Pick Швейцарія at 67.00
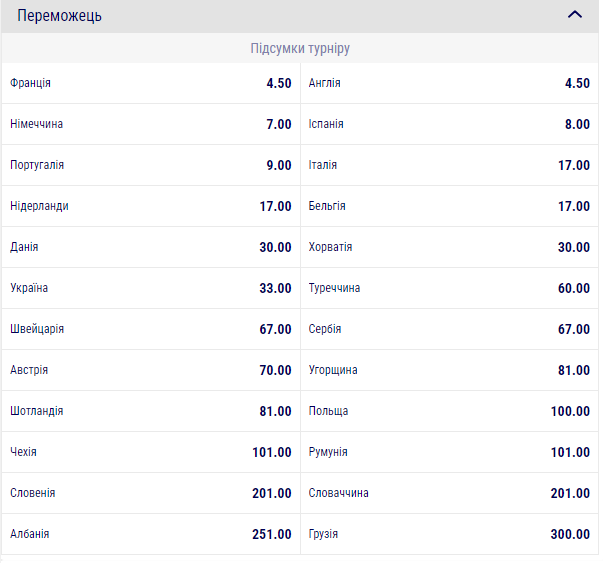This screenshot has width=603, height=563. click(x=151, y=329)
